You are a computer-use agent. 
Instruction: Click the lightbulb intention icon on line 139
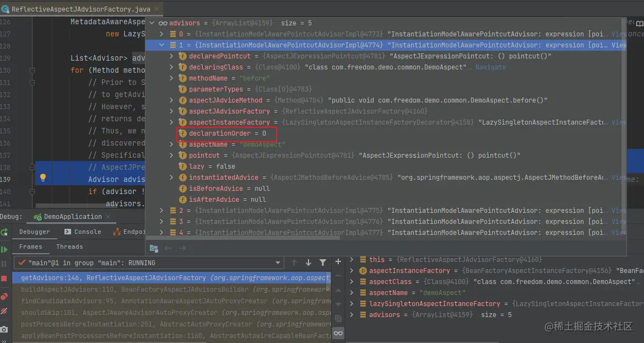tap(43, 178)
